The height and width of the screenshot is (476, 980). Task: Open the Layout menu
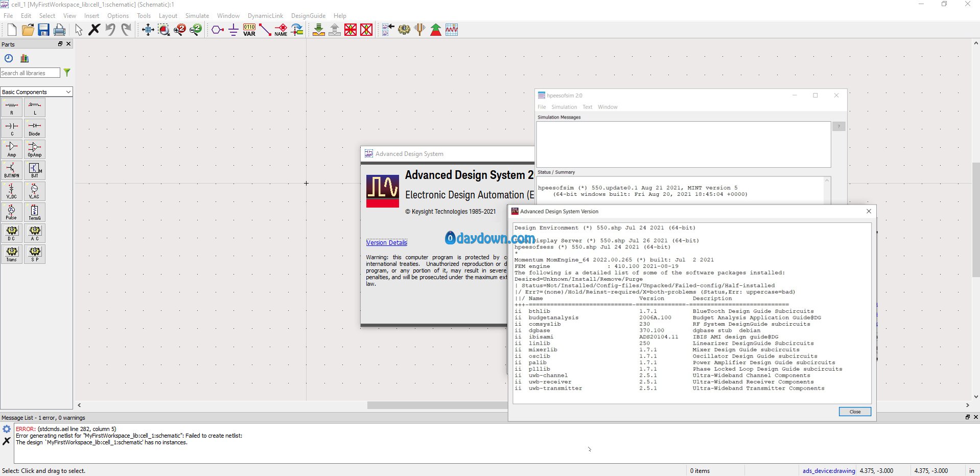pos(168,16)
